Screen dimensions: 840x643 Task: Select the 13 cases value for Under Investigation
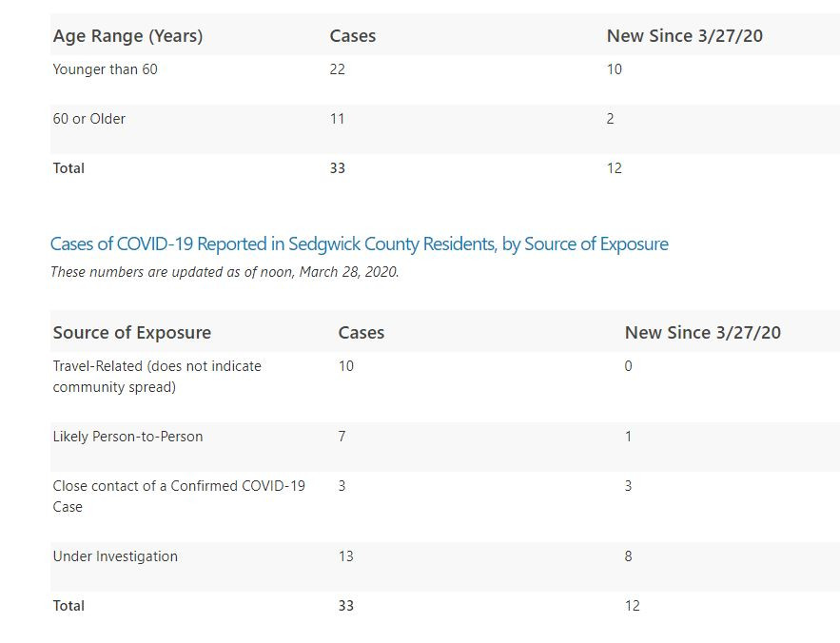(x=346, y=556)
